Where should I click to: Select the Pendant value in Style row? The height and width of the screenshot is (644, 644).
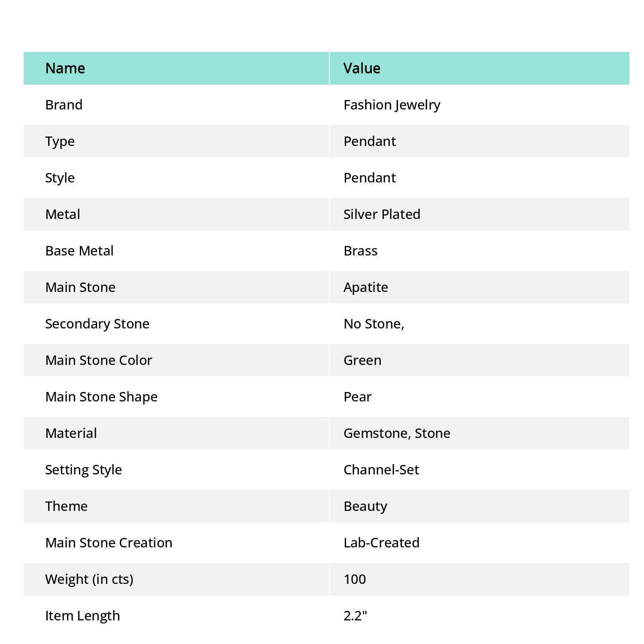(x=370, y=178)
